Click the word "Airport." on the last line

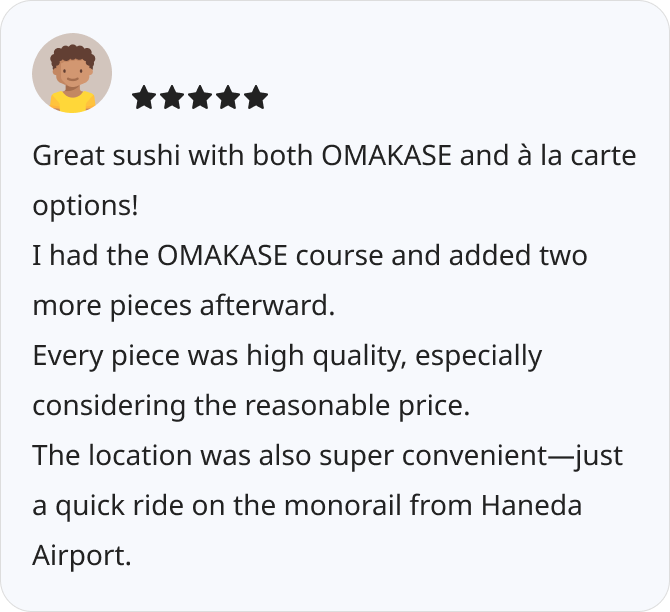[82, 556]
